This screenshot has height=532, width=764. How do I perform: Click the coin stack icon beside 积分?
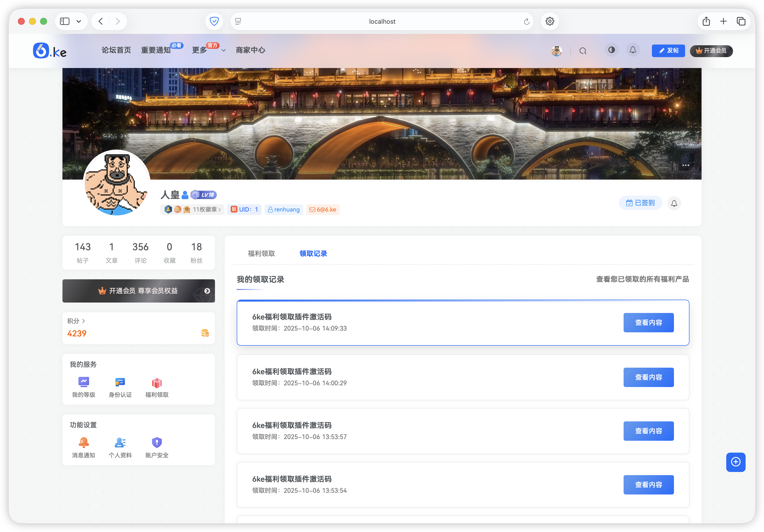[x=205, y=333]
